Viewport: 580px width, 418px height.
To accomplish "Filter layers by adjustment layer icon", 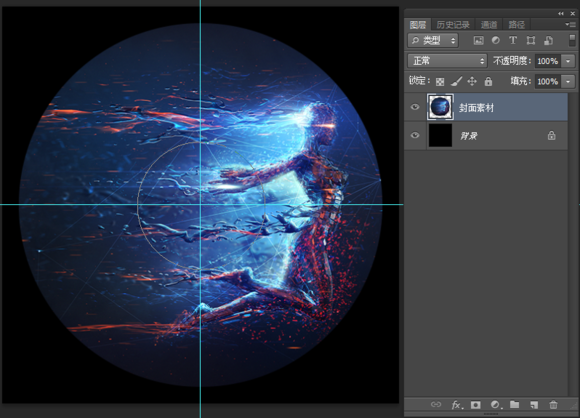I will coord(496,40).
